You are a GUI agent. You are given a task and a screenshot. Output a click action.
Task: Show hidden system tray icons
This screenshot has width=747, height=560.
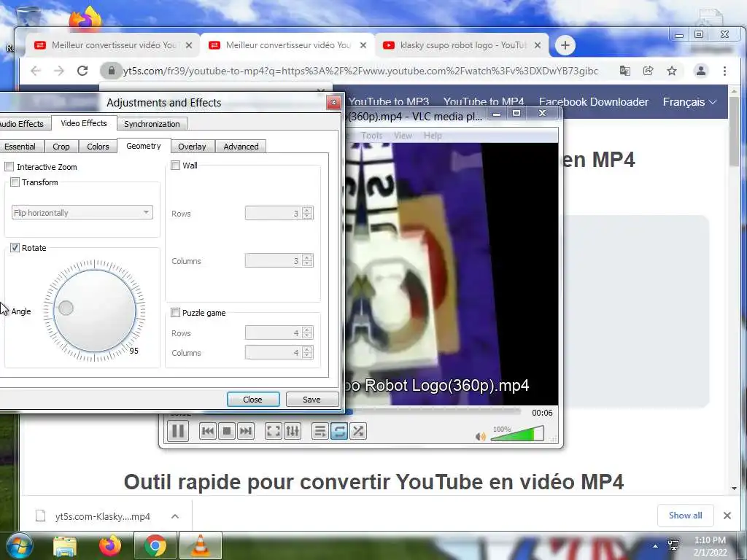pos(656,547)
